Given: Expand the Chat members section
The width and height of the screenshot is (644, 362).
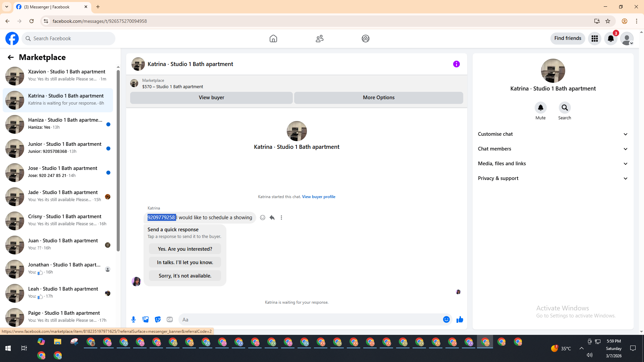Looking at the screenshot, I should 553,149.
